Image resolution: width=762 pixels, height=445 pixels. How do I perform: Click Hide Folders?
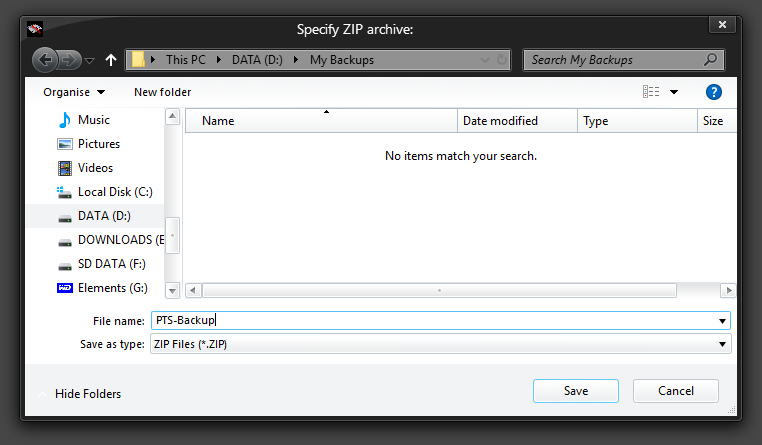(88, 394)
